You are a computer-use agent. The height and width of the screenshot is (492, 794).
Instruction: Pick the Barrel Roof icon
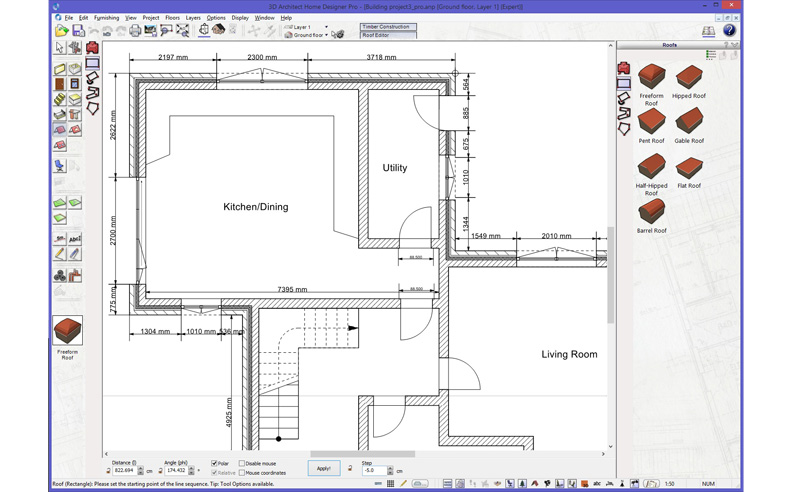point(651,211)
